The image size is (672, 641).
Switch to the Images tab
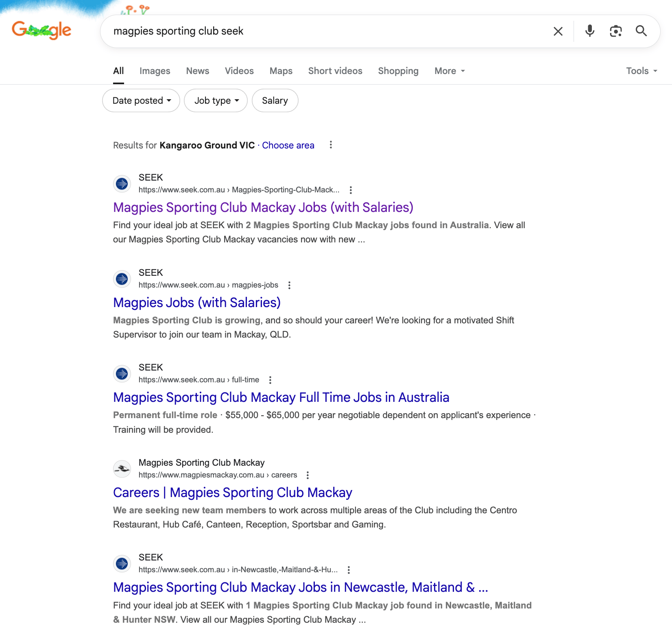[155, 71]
